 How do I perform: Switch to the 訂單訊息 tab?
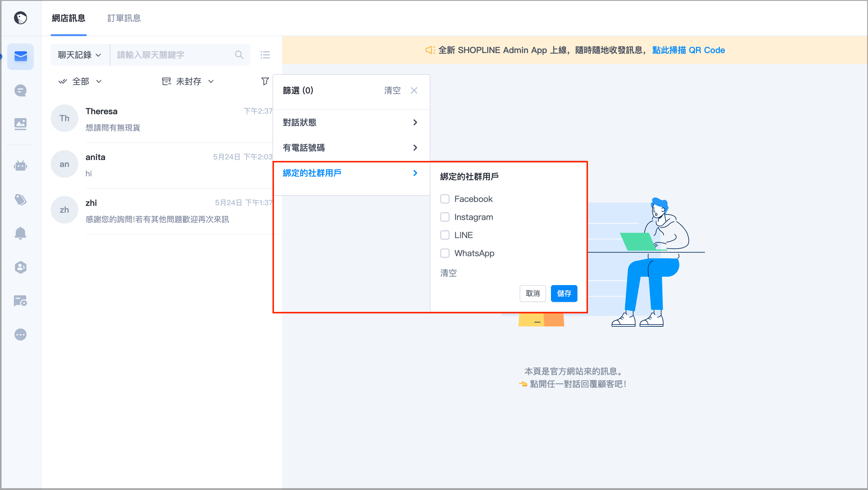pyautogui.click(x=124, y=18)
